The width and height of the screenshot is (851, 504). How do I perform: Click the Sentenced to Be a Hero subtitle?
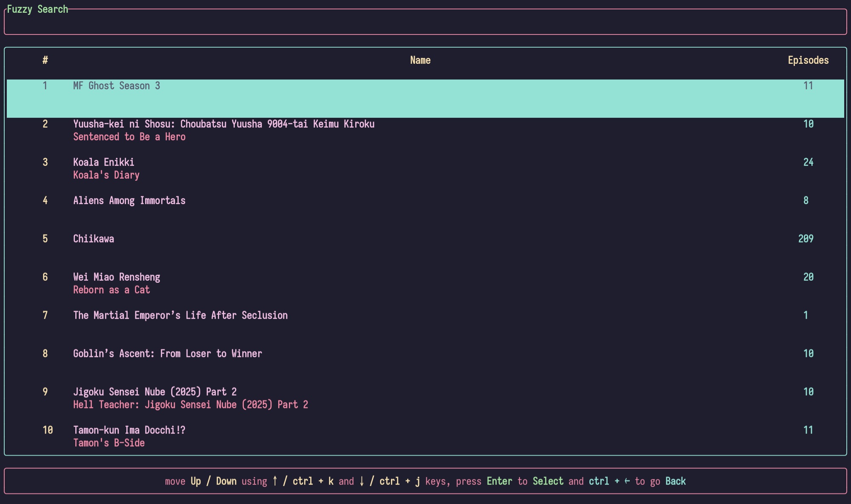[x=129, y=137]
